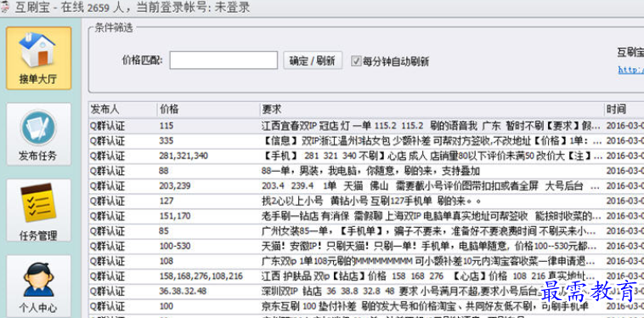
Task: Open the 发布任务 document icon
Action: (38, 134)
